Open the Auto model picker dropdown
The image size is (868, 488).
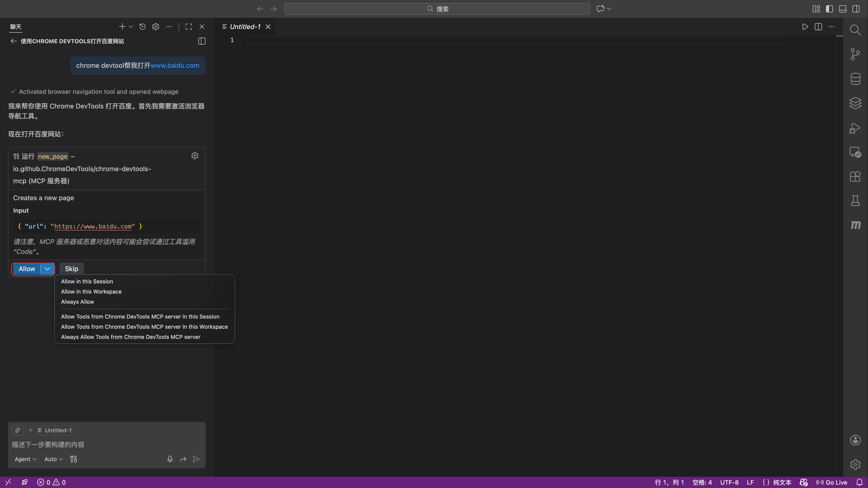(53, 459)
